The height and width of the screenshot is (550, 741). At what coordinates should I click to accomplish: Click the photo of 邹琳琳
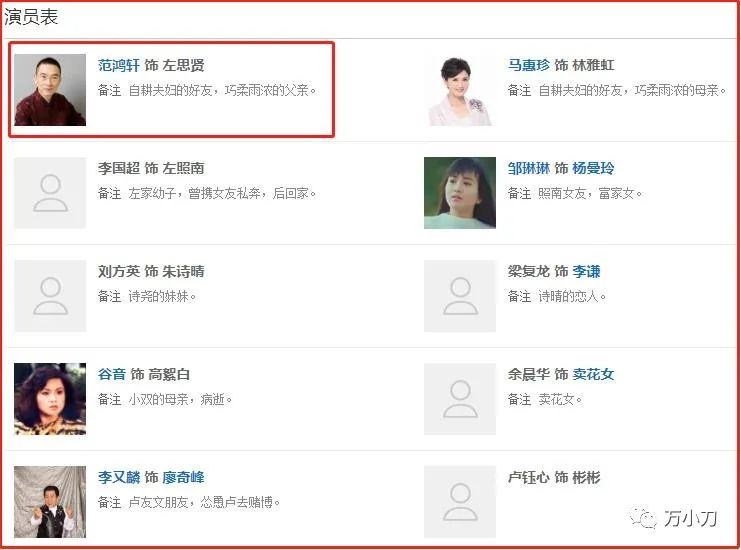(460, 193)
